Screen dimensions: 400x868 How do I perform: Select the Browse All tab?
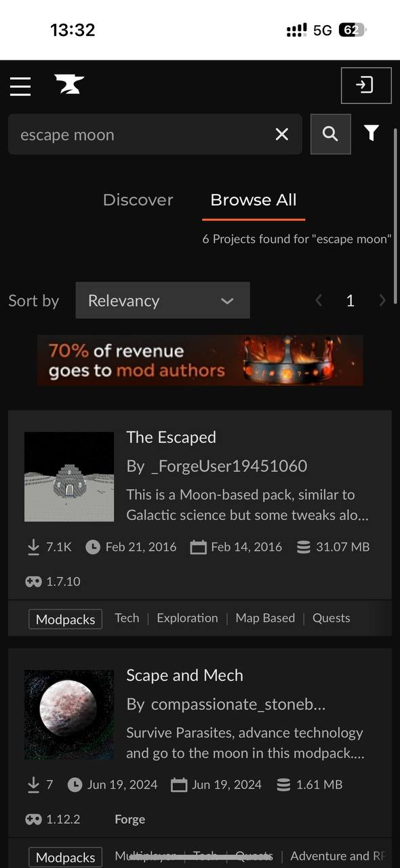pos(254,200)
